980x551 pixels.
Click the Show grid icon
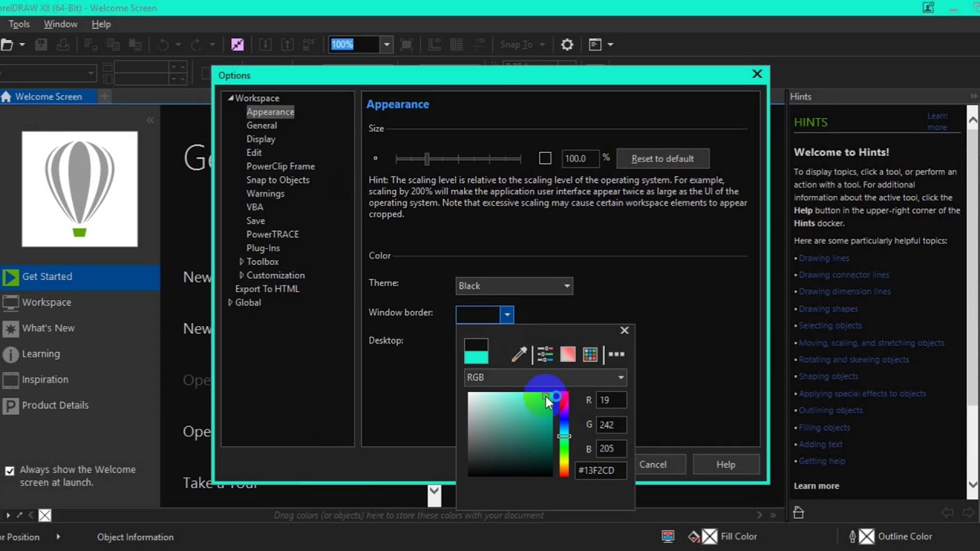click(x=456, y=44)
